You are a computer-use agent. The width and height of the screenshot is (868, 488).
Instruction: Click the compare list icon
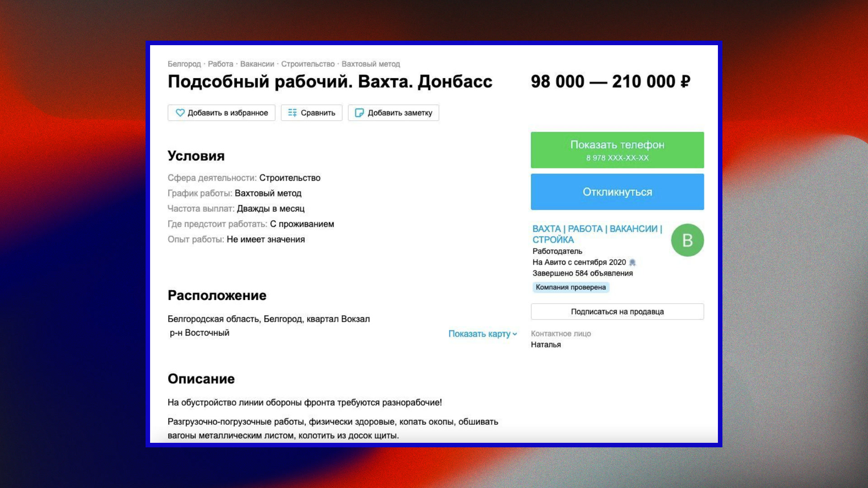[292, 113]
